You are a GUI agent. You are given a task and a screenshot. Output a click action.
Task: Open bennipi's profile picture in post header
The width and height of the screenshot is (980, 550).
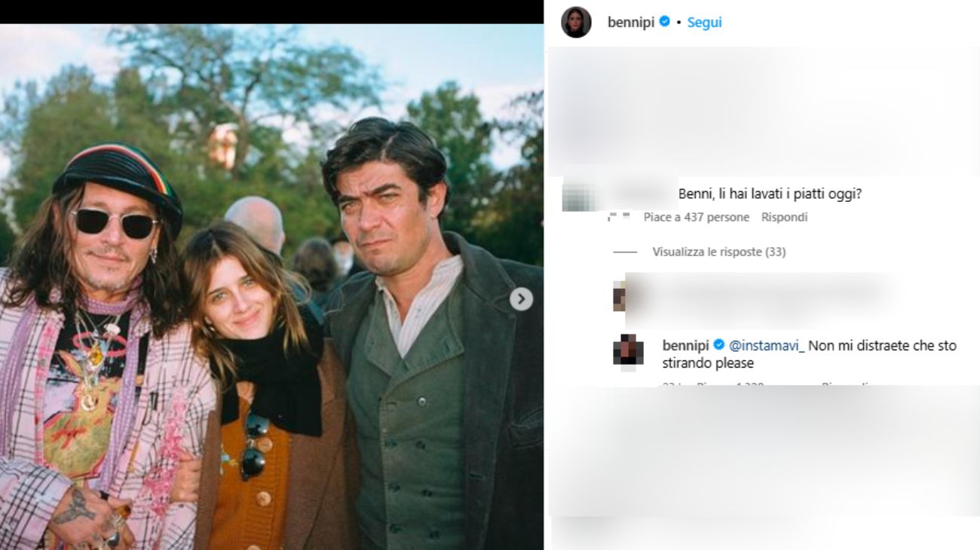(x=576, y=23)
